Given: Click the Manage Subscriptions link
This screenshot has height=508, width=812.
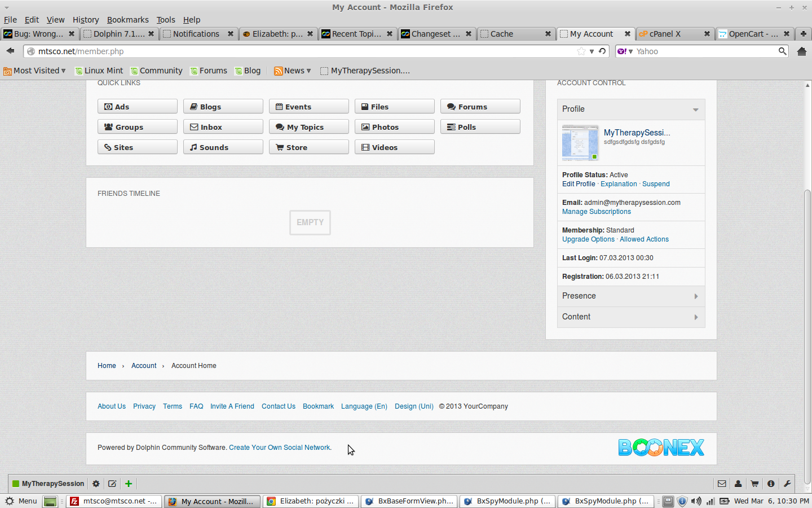Looking at the screenshot, I should click(x=596, y=212).
